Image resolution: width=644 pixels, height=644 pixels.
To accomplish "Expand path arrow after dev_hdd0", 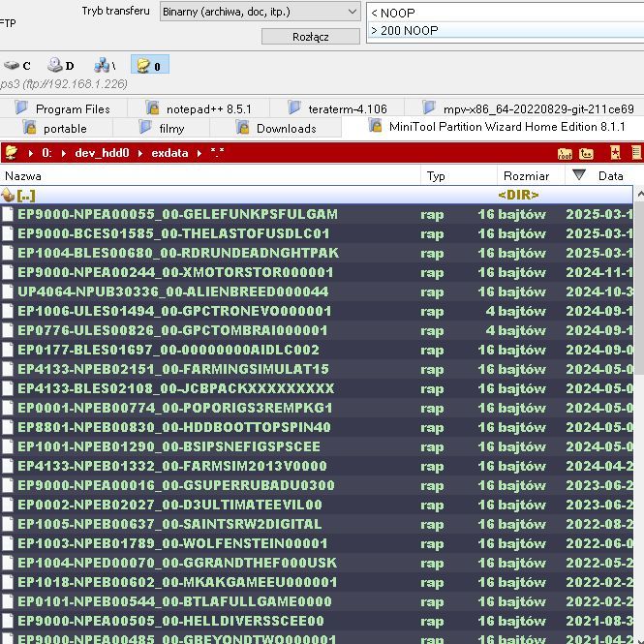I will (x=140, y=153).
